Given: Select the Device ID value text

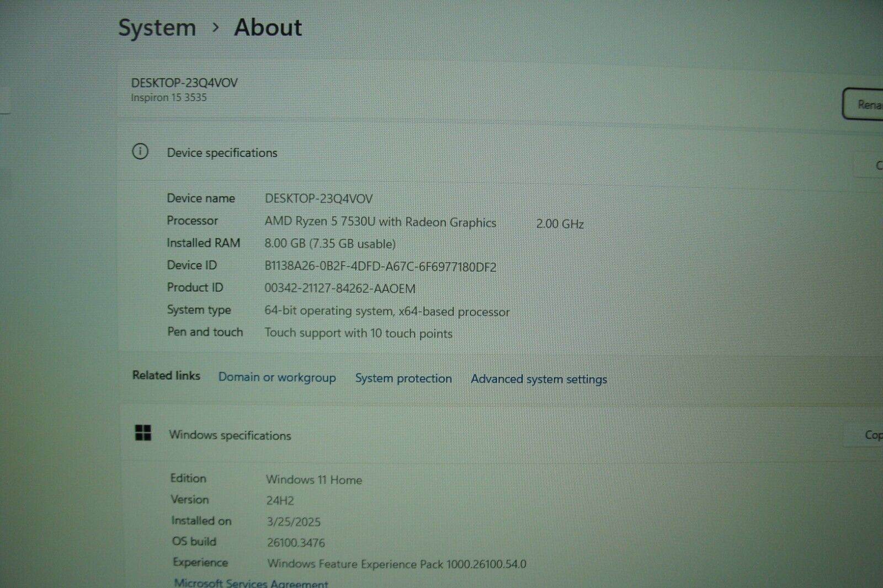Looking at the screenshot, I should click(x=380, y=266).
